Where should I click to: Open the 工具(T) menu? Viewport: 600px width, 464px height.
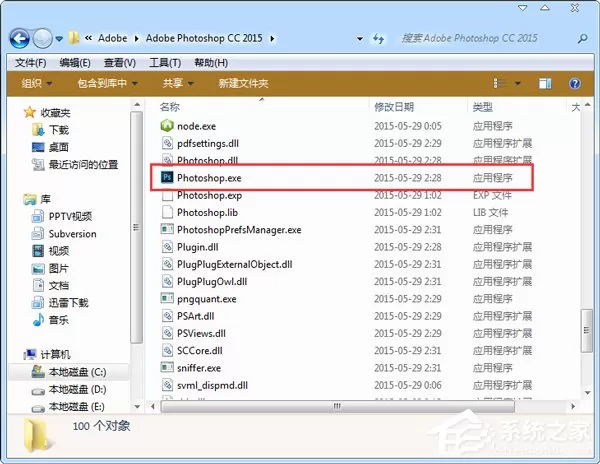[165, 63]
